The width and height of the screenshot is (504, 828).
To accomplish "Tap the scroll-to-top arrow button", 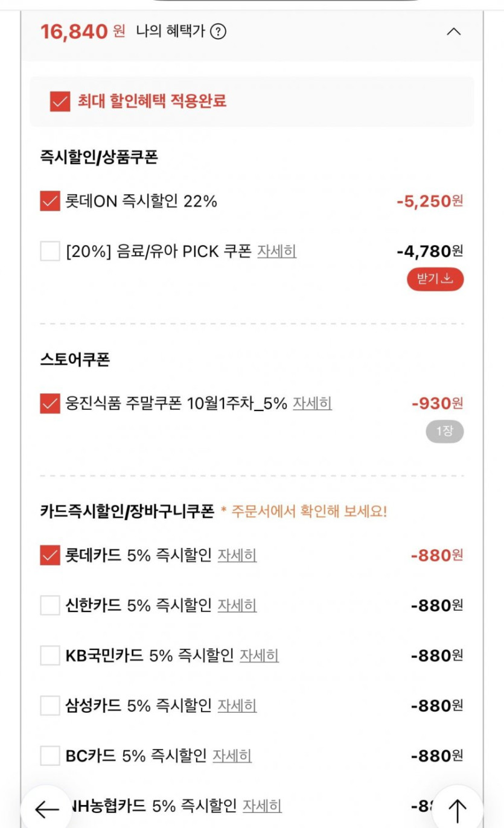I will pyautogui.click(x=458, y=809).
